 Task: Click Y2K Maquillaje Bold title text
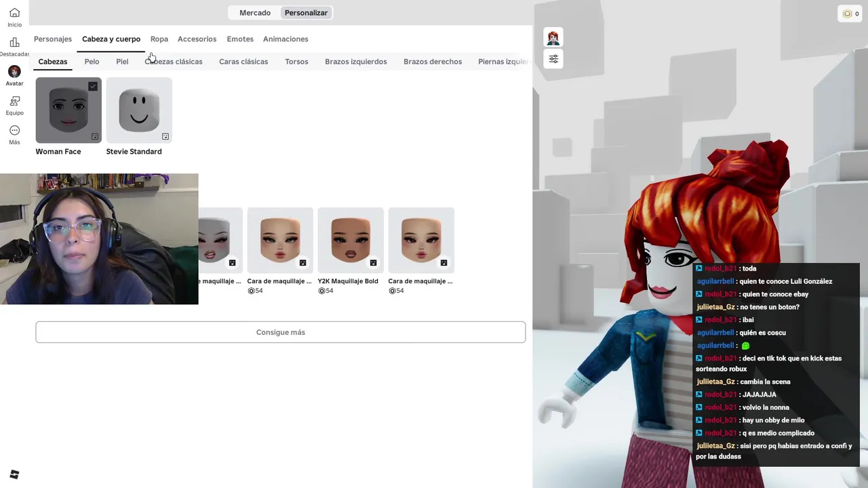pyautogui.click(x=348, y=281)
